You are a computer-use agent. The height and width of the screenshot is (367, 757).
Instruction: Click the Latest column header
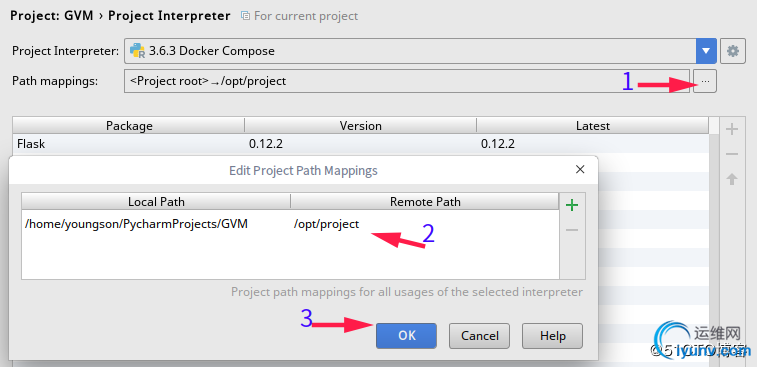pyautogui.click(x=593, y=126)
